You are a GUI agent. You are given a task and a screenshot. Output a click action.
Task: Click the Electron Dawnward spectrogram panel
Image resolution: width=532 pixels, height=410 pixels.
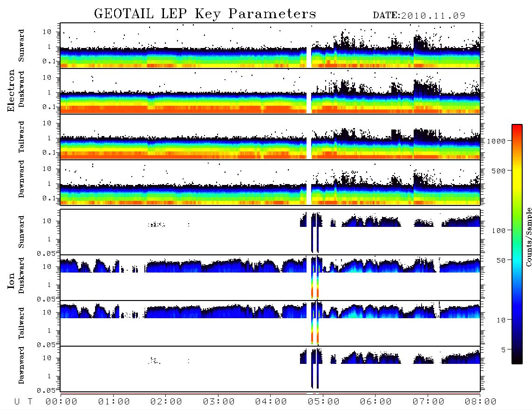coord(270,182)
